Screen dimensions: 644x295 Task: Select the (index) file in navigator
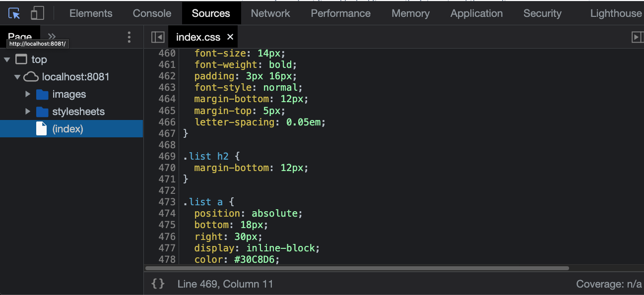(67, 129)
